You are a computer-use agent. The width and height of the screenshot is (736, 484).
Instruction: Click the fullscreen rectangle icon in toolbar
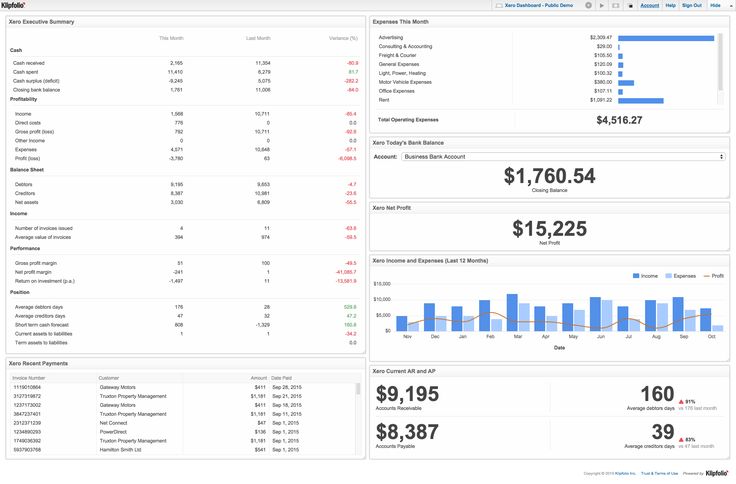point(616,5)
